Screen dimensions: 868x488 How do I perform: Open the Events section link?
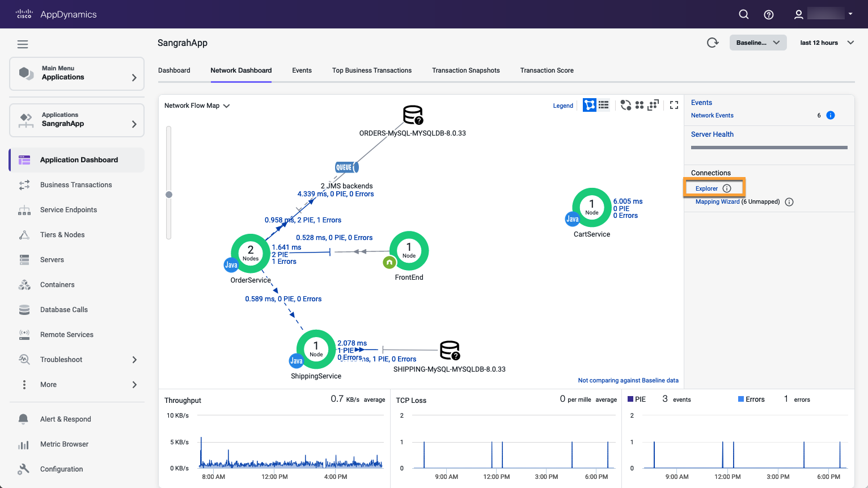click(x=701, y=103)
